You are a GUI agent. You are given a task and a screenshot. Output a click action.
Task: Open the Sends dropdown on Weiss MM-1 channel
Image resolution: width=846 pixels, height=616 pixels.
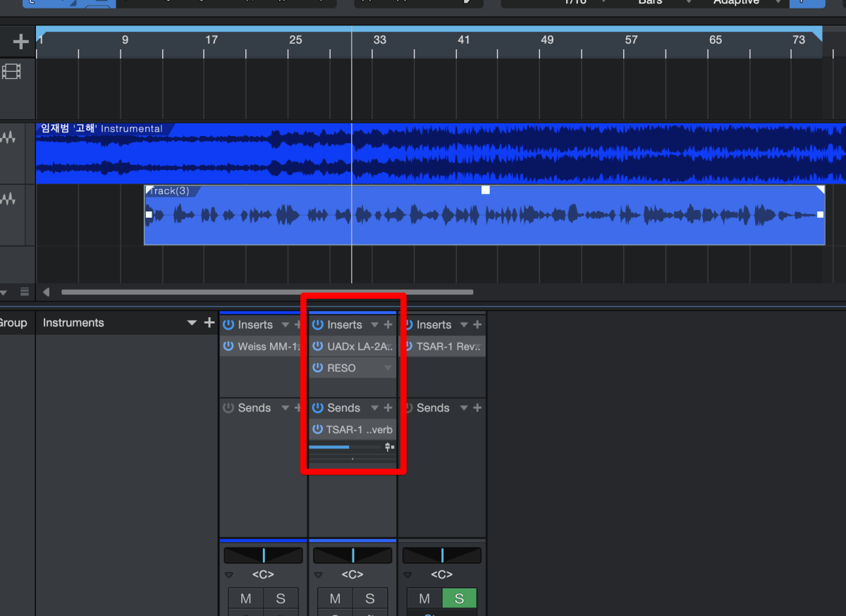[285, 408]
